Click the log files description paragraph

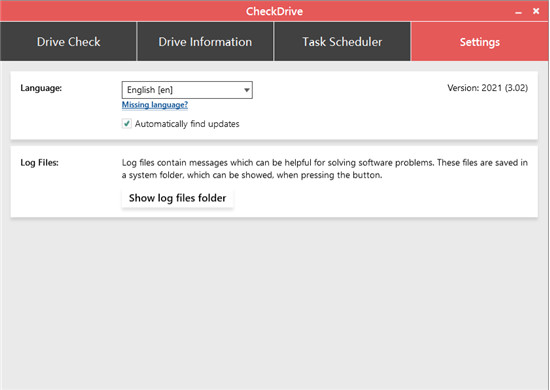click(x=325, y=169)
